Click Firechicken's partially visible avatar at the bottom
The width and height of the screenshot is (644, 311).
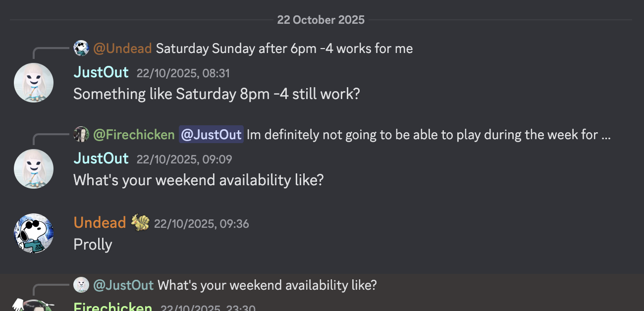[x=34, y=305]
